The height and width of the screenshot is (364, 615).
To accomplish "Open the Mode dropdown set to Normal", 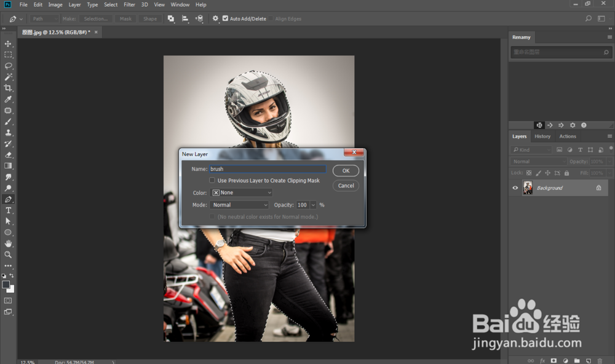I will (239, 205).
